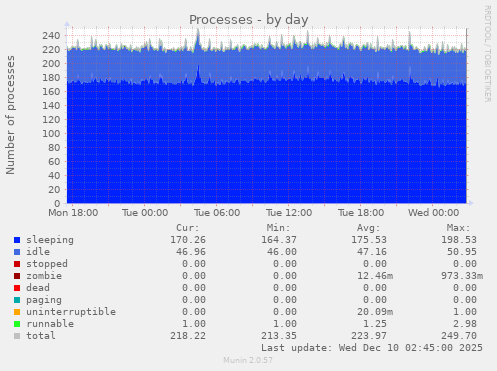Click the 160 y-axis tick label
Viewport: 497px width, 371px height.
pos(51,92)
